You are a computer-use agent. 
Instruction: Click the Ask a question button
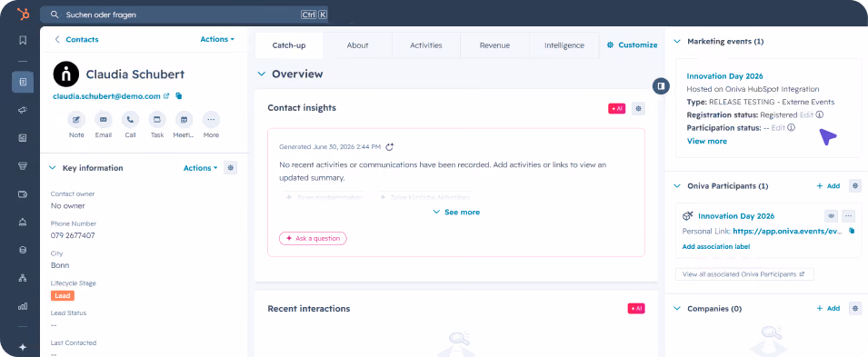point(313,239)
